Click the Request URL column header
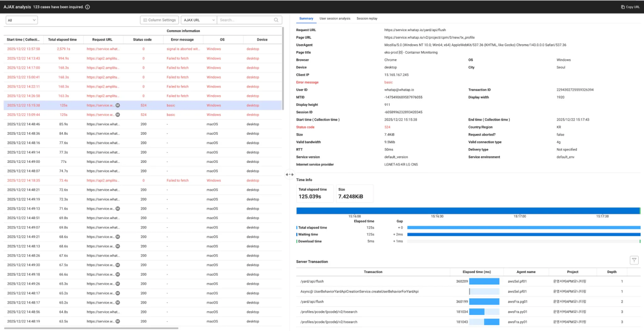 [103, 40]
